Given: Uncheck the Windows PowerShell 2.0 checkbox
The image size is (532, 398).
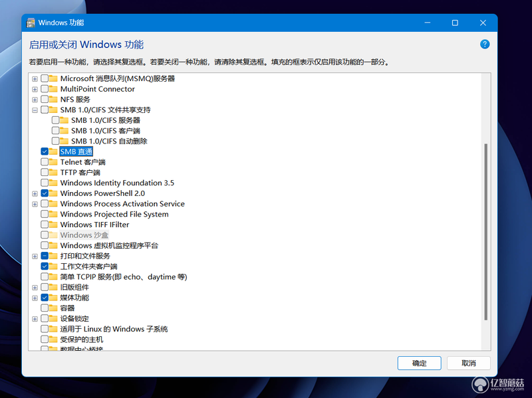Looking at the screenshot, I should (x=45, y=193).
